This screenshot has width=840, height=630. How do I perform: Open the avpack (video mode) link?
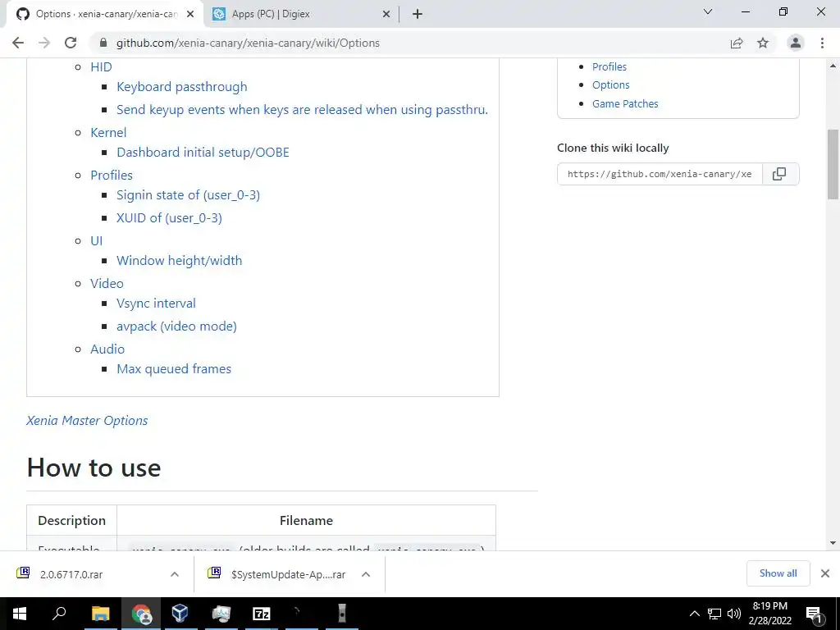176,326
